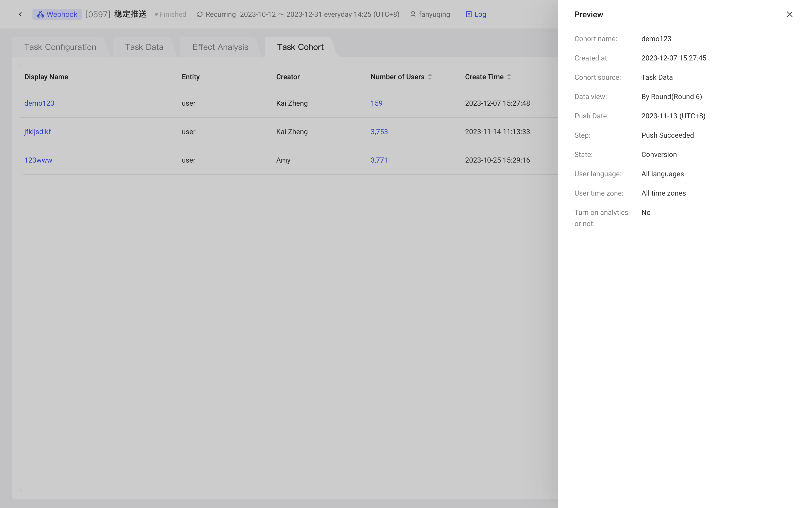
Task: Open the Effect Analysis tab
Action: tap(220, 47)
